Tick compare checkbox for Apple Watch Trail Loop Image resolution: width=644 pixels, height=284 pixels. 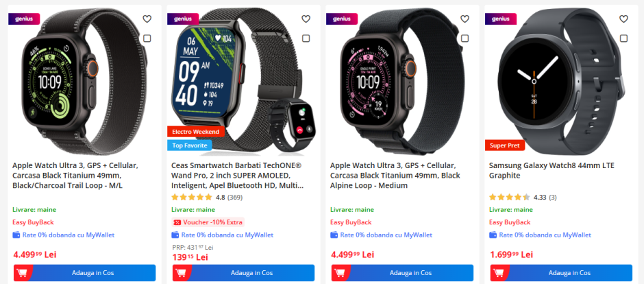[x=147, y=38]
